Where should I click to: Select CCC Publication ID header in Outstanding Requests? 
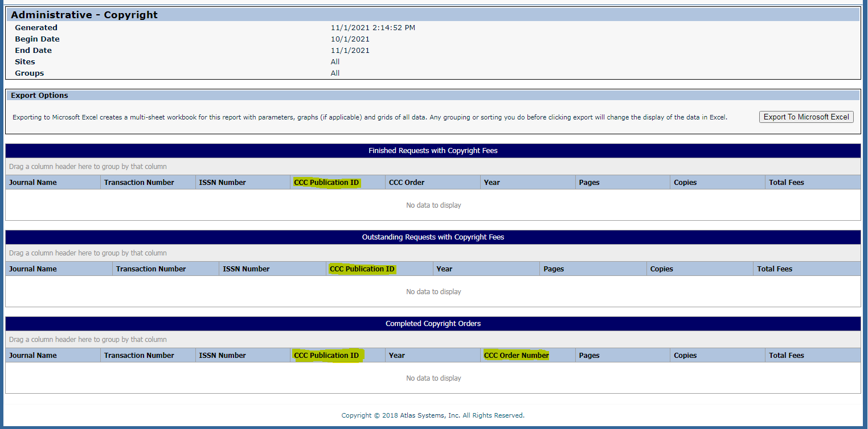362,268
